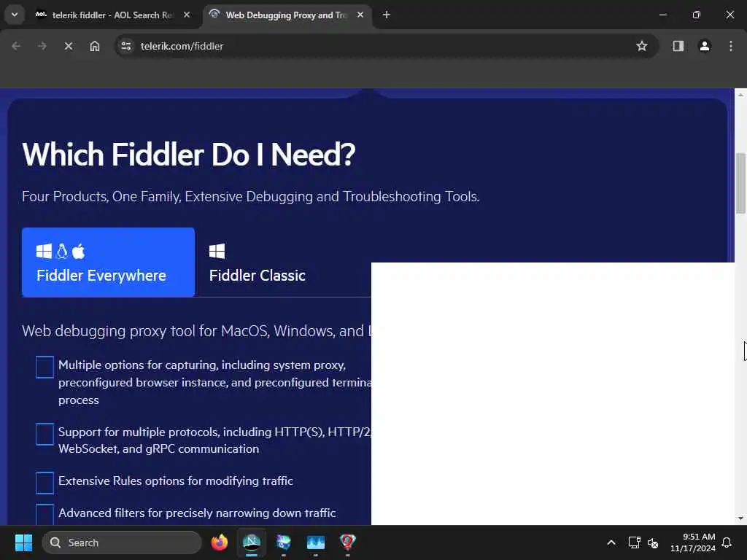Open a new browser tab
The image size is (747, 560).
[x=387, y=15]
